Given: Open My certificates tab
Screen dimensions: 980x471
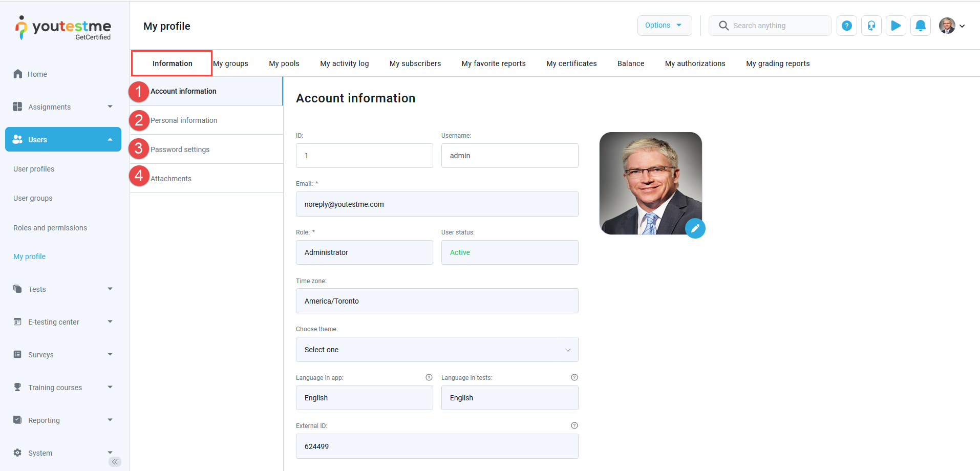Looking at the screenshot, I should [571, 63].
